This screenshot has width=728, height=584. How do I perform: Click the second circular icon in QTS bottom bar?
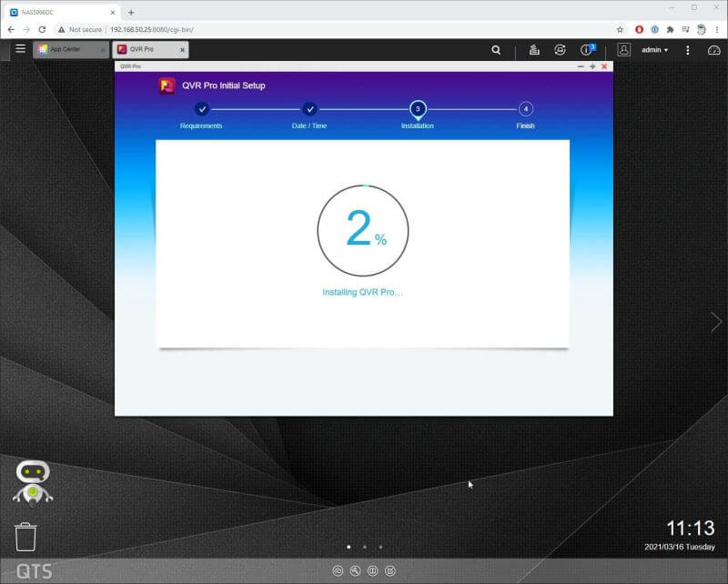(x=355, y=571)
